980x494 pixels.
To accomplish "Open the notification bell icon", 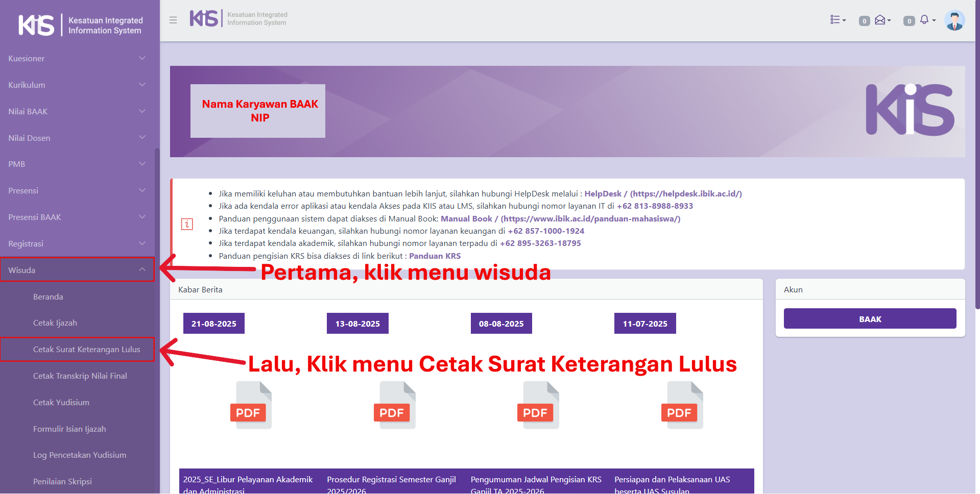I will 926,20.
